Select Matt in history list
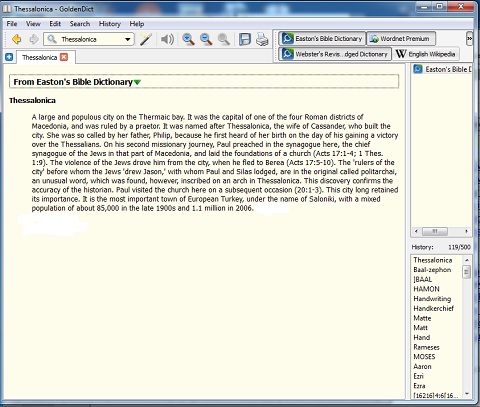This screenshot has height=407, width=480. click(x=420, y=328)
